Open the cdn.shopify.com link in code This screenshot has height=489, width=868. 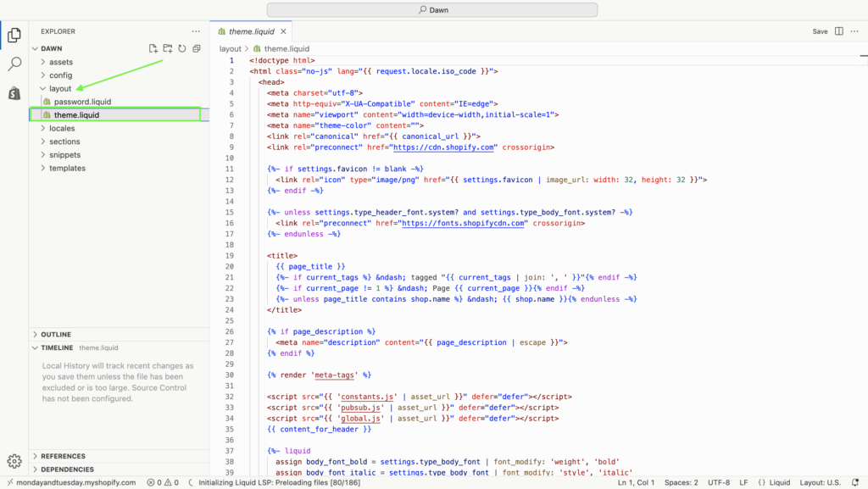(x=443, y=147)
